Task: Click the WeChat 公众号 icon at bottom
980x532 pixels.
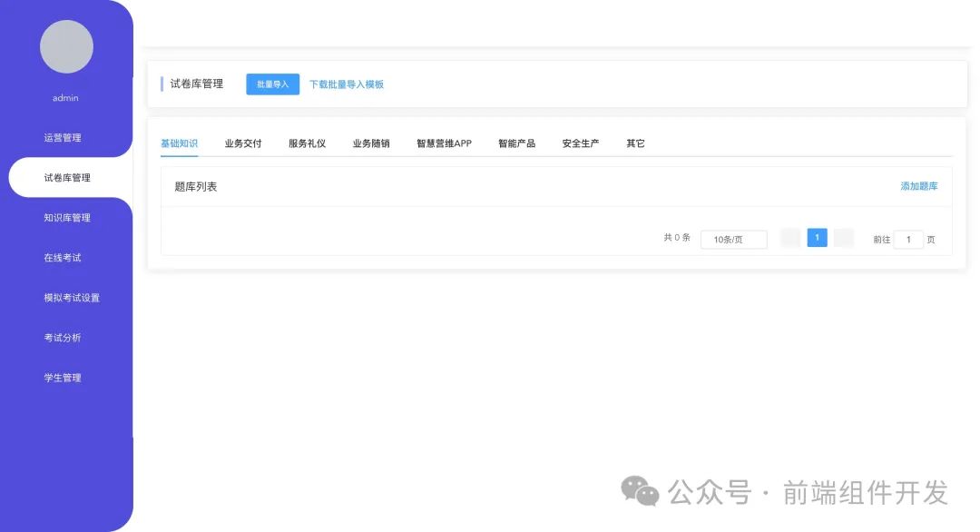Action: [x=639, y=491]
